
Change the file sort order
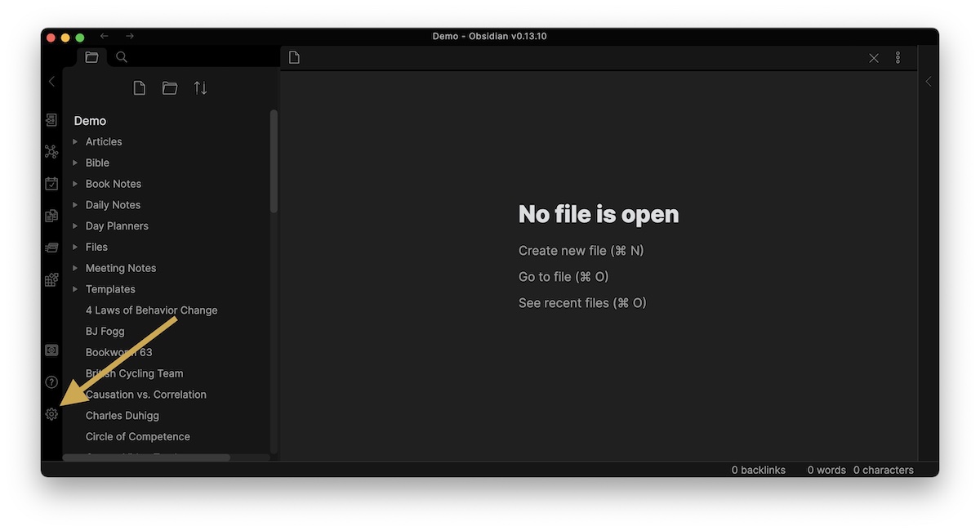(201, 88)
